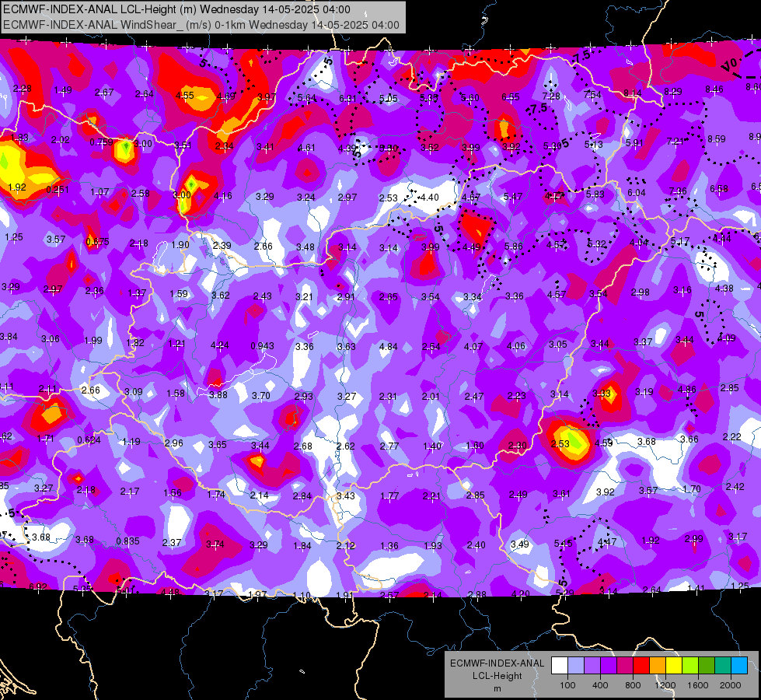
Task: Click the grid value 8.29
Action: tap(673, 91)
